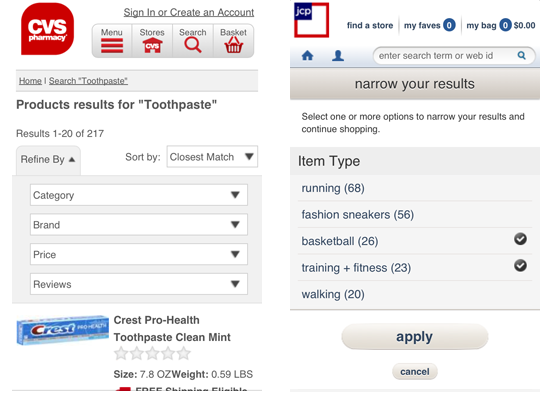Expand the Brand dropdown
Viewport: 550px width, 400px height.
[139, 225]
